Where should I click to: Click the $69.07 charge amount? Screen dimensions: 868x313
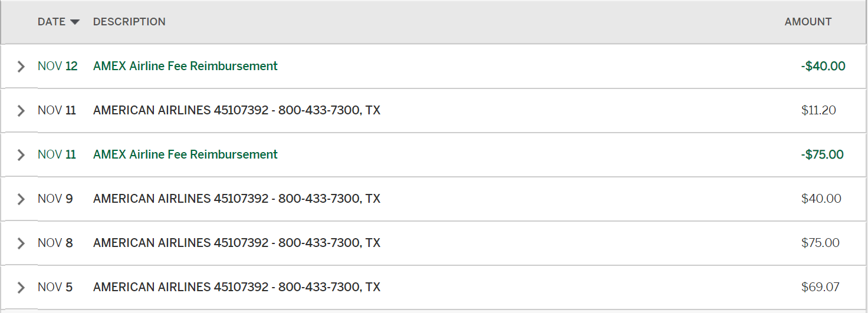coord(820,287)
